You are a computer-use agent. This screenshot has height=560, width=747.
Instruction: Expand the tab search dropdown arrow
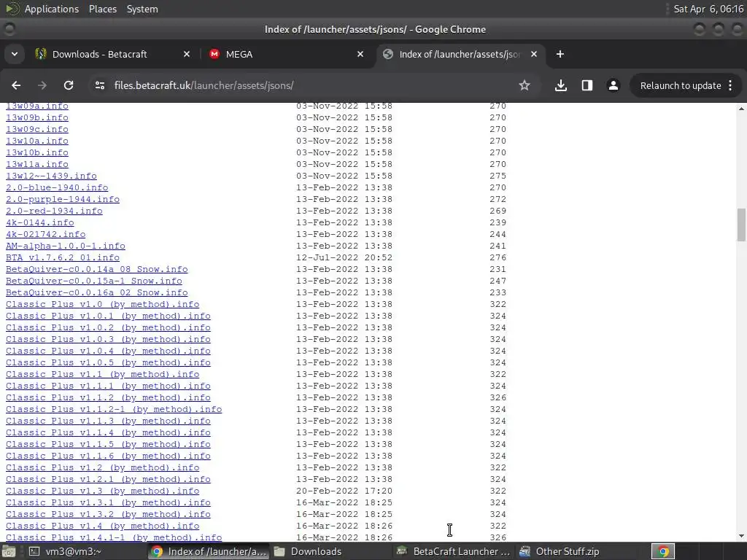pyautogui.click(x=15, y=54)
